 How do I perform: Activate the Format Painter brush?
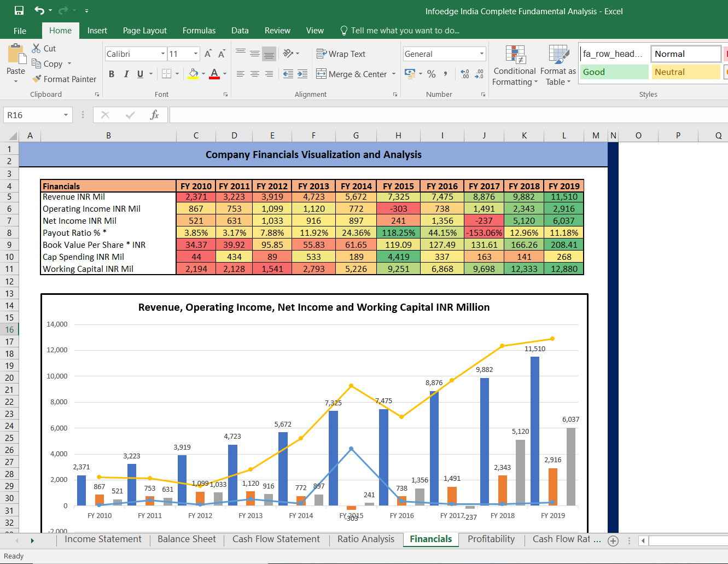[x=64, y=79]
